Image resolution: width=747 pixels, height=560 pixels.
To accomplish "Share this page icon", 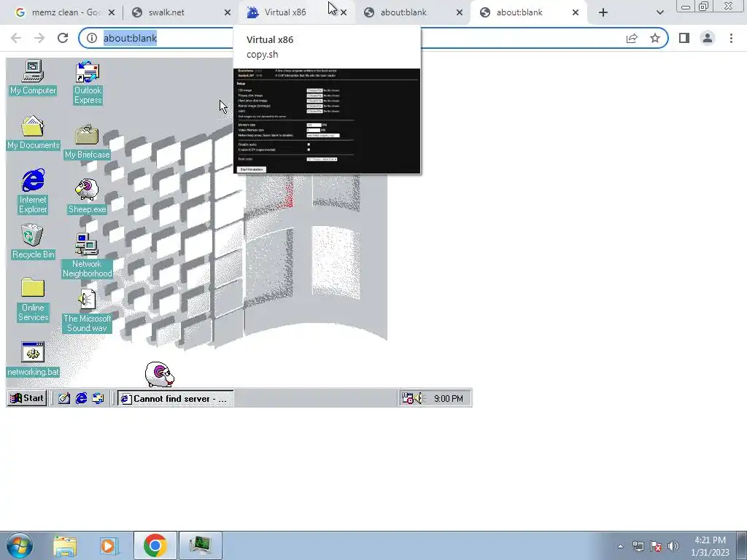I will click(632, 38).
